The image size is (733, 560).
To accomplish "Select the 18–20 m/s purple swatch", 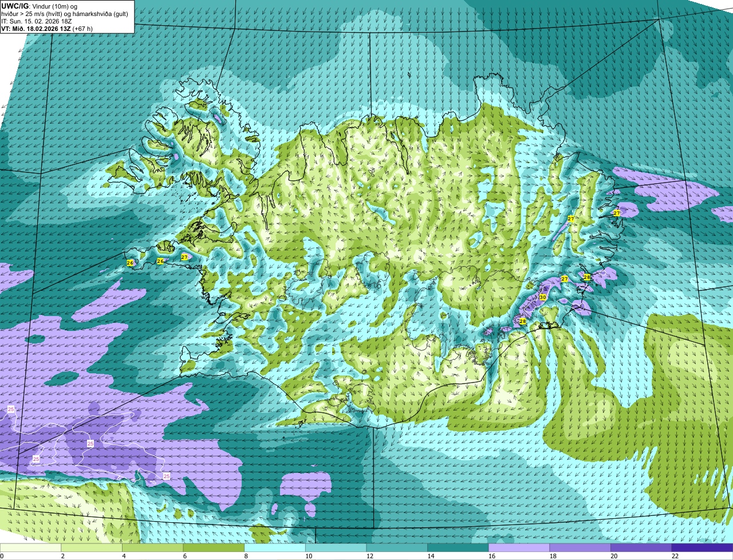I will [580, 548].
